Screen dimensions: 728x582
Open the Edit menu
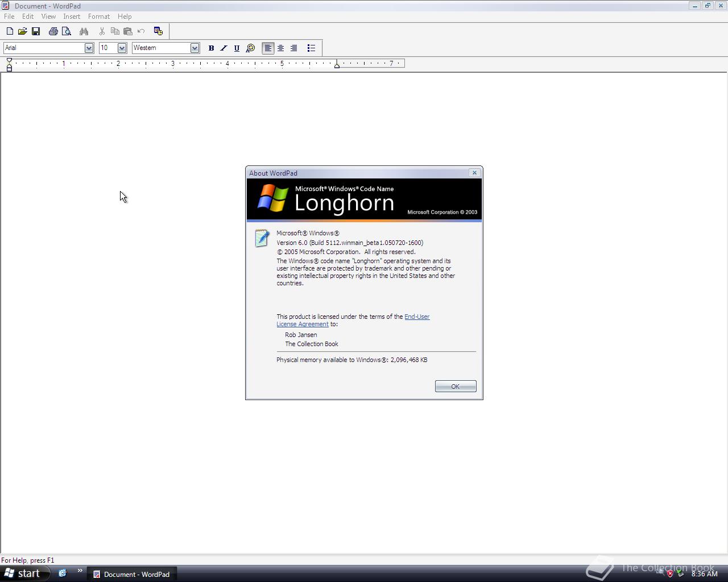point(28,16)
